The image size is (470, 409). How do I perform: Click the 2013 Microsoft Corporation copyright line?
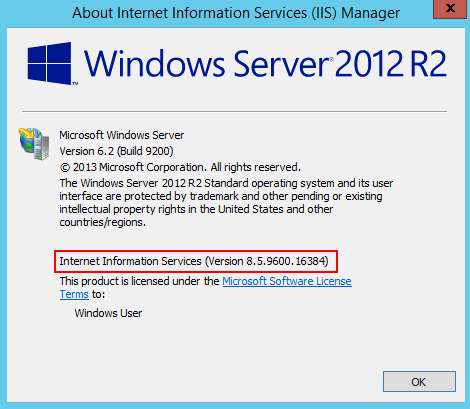coord(180,167)
